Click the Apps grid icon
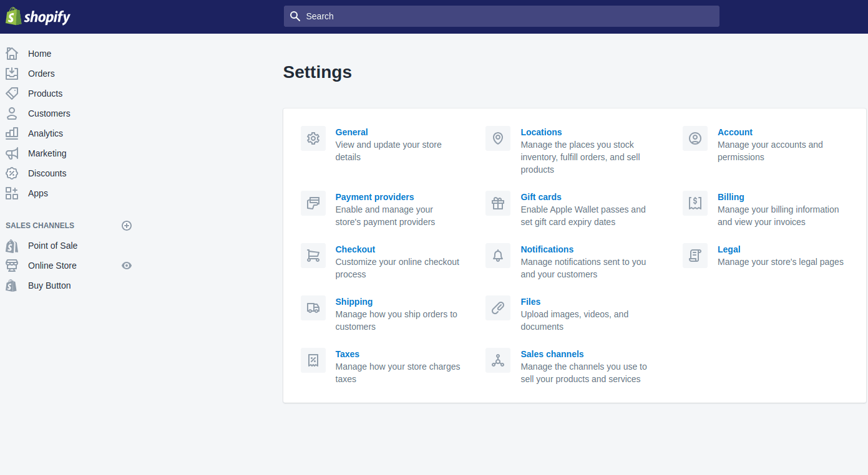 pyautogui.click(x=12, y=193)
